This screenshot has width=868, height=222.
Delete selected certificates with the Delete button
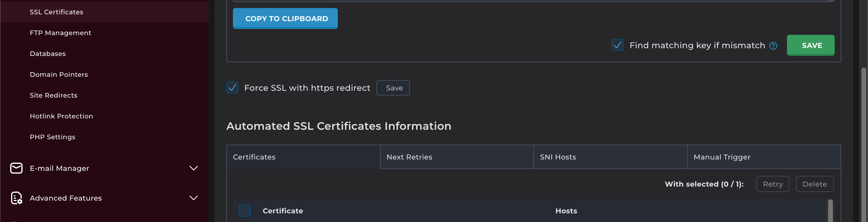coord(814,184)
